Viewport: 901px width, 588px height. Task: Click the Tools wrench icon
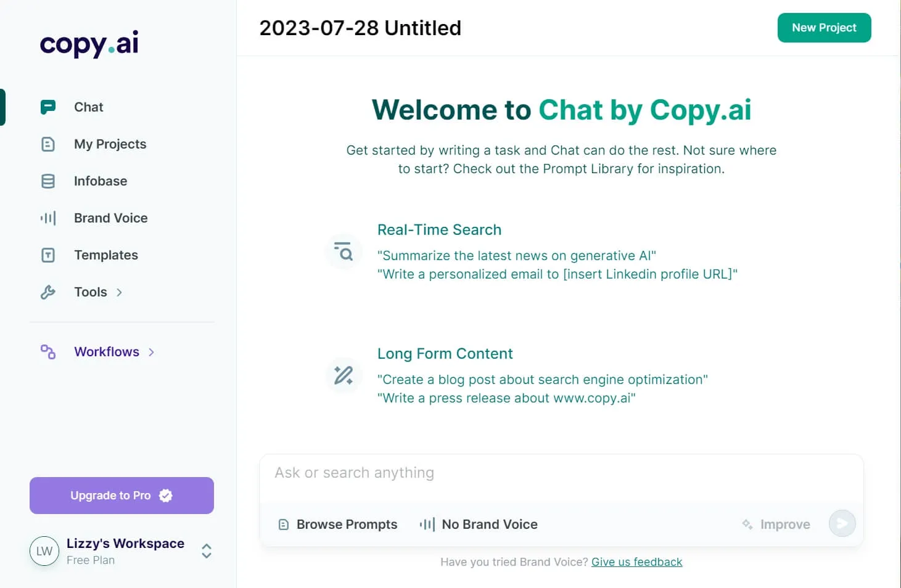48,292
